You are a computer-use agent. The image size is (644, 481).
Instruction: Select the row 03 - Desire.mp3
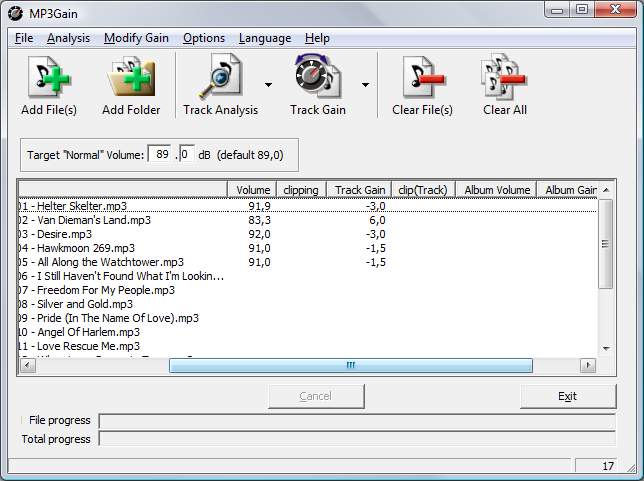coord(308,234)
